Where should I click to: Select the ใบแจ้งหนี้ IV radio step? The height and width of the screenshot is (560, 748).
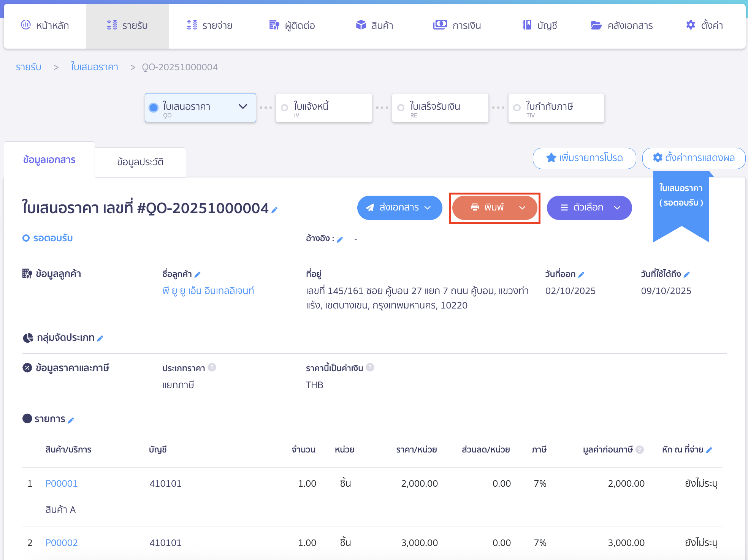pos(285,108)
